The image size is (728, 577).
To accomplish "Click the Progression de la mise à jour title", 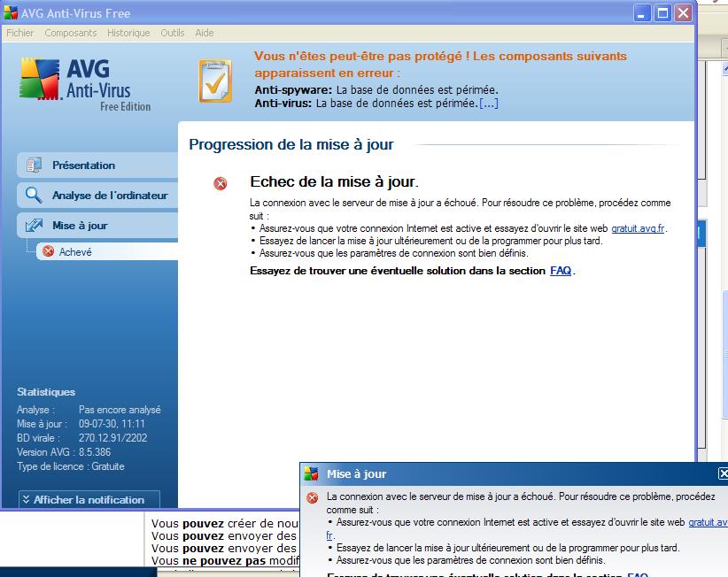I will [x=291, y=145].
